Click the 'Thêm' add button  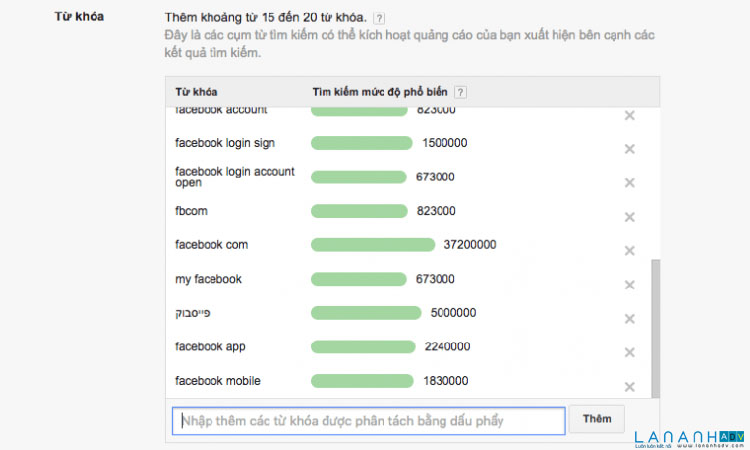tap(597, 419)
